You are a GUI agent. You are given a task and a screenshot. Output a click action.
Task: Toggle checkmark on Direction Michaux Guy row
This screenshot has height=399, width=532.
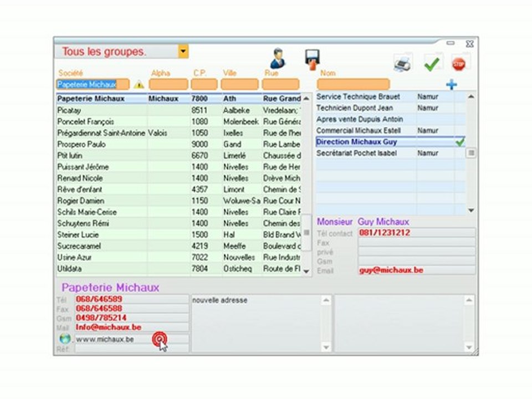coord(460,142)
